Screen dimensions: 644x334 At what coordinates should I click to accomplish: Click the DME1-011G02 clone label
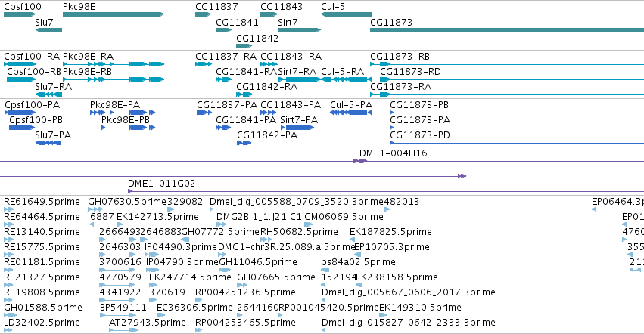coord(161,184)
